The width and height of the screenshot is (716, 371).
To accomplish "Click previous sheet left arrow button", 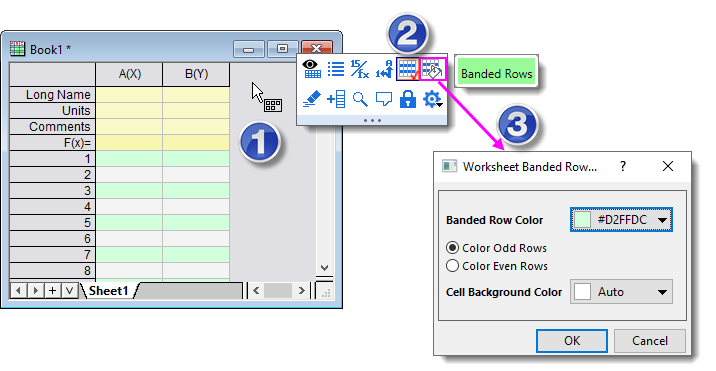I will click(18, 291).
